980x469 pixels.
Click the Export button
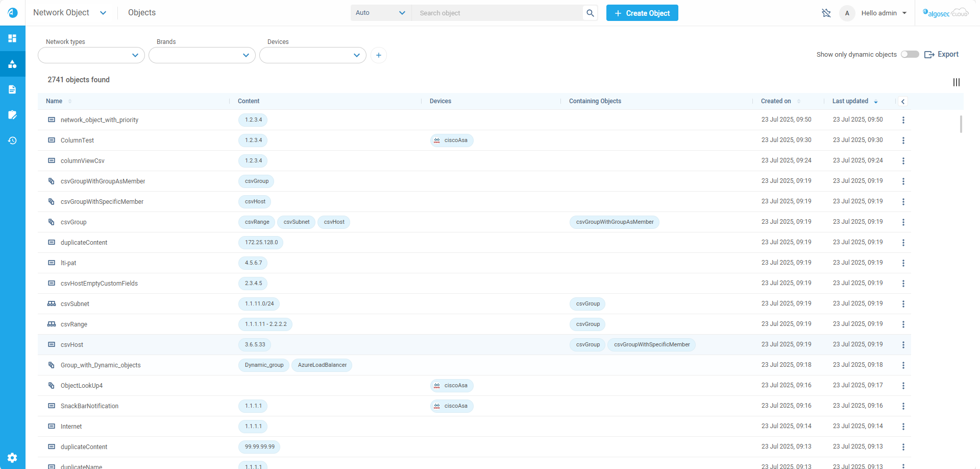tap(941, 54)
